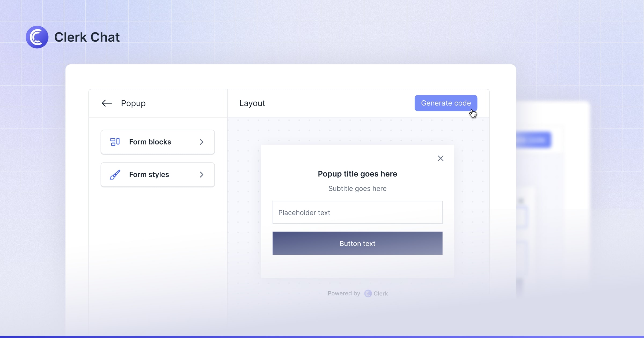This screenshot has height=338, width=644.
Task: Expand the Form styles section
Action: click(158, 174)
